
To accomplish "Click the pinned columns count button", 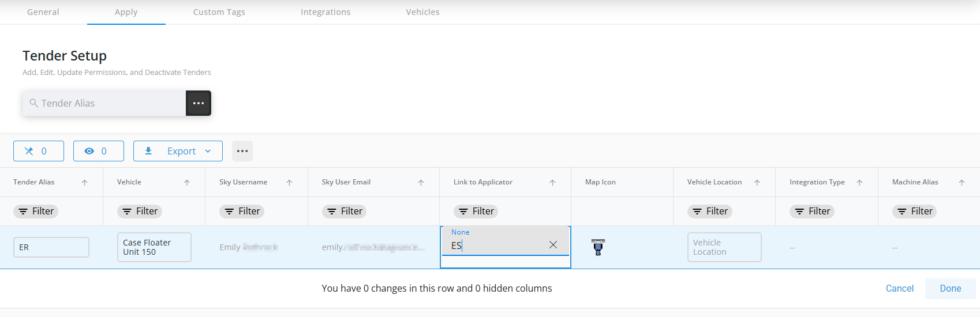I will [38, 151].
